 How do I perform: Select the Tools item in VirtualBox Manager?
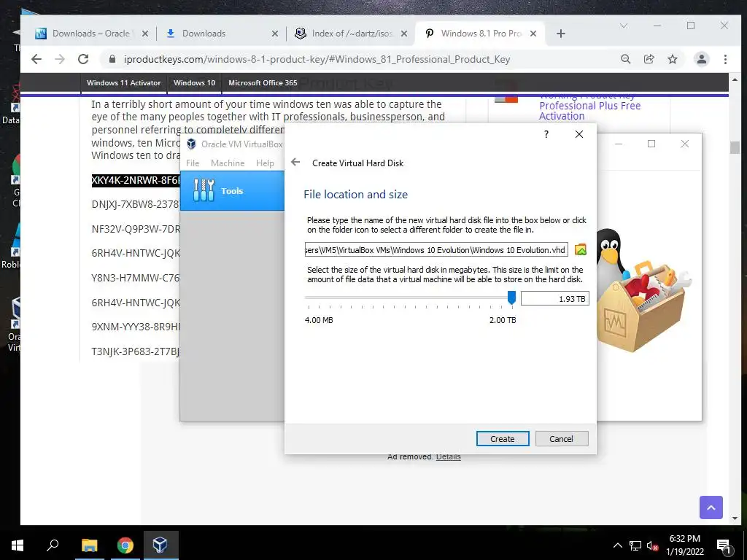click(233, 191)
